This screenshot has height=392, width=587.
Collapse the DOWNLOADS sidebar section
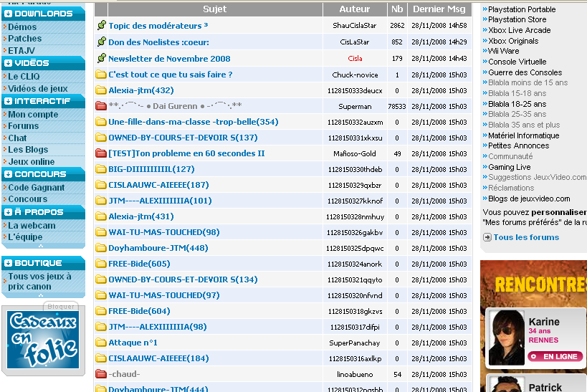pyautogui.click(x=8, y=14)
